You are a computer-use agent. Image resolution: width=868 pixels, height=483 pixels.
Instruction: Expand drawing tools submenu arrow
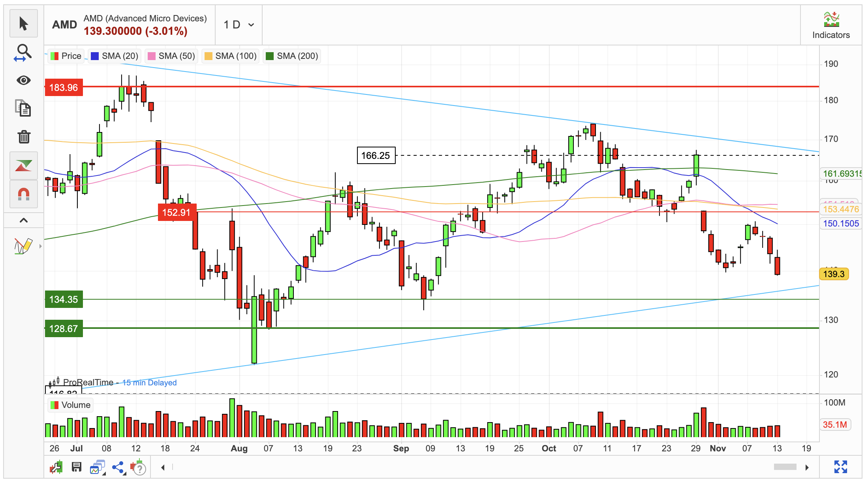(40, 246)
